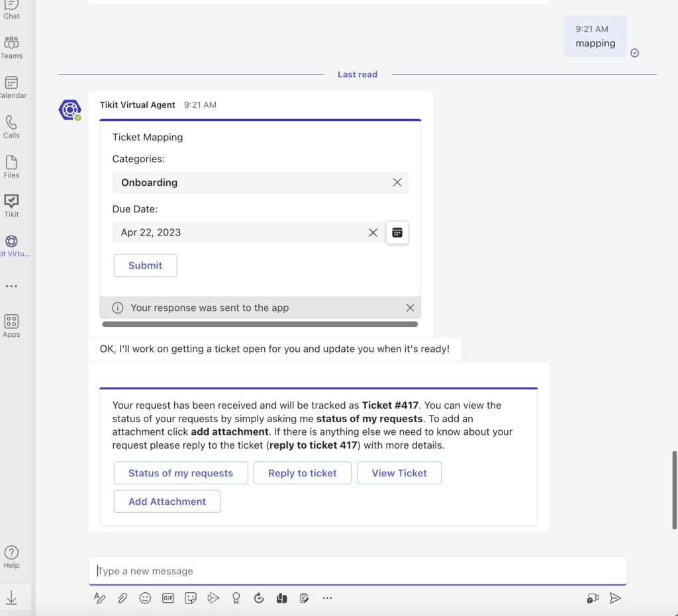The height and width of the screenshot is (616, 678).
Task: Click the video clip record icon
Action: [x=593, y=598]
